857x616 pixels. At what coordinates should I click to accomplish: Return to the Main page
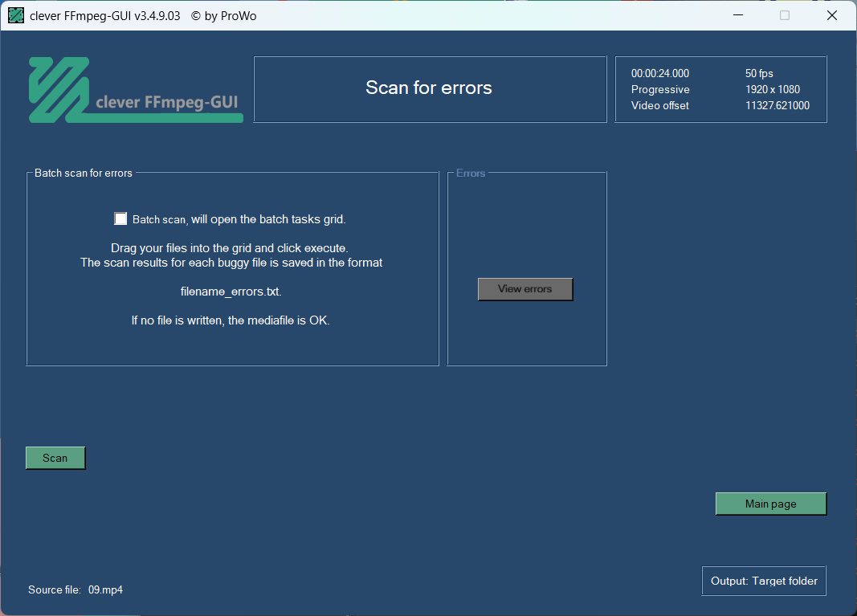[770, 504]
